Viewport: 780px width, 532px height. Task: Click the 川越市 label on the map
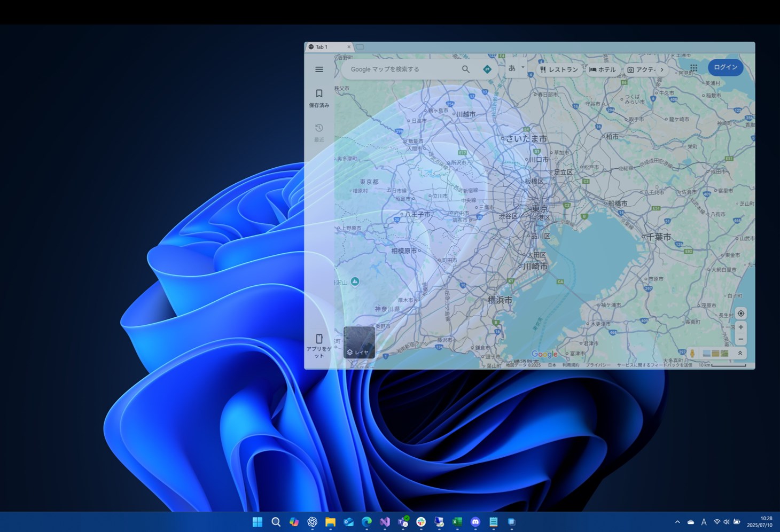[x=466, y=114]
